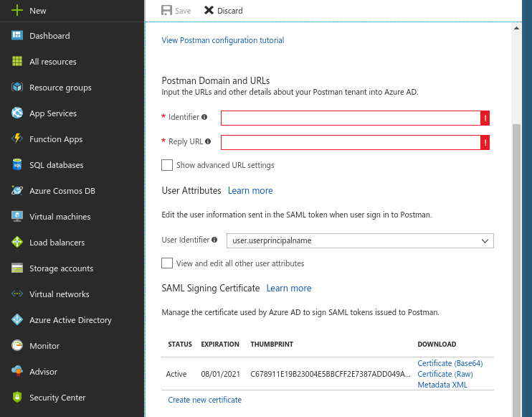Open Virtual machines menu entry
Screen dimensions: 532x417
[x=60, y=217]
